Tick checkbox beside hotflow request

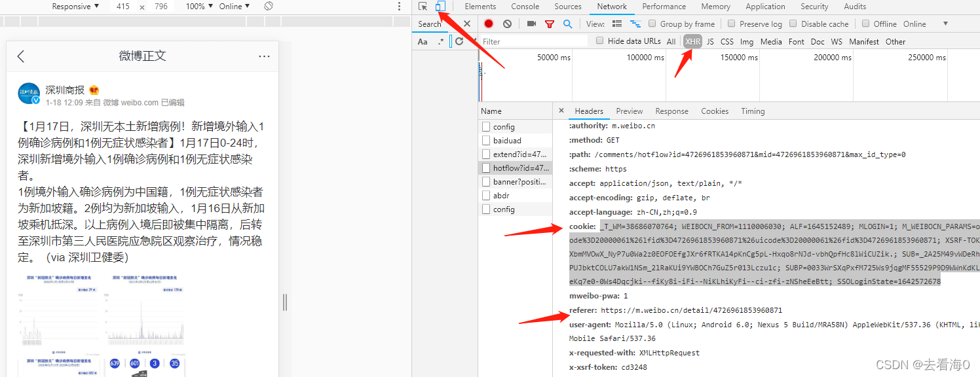click(x=486, y=168)
